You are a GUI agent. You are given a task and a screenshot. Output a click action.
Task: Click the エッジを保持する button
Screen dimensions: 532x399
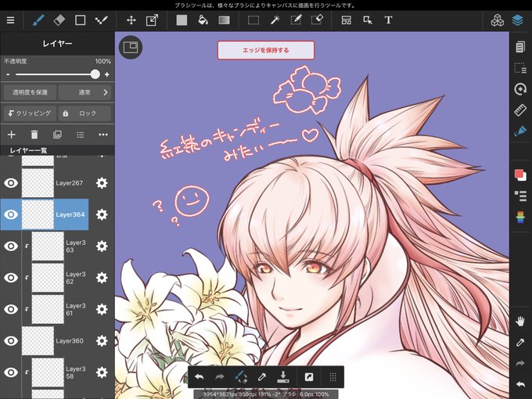(266, 50)
